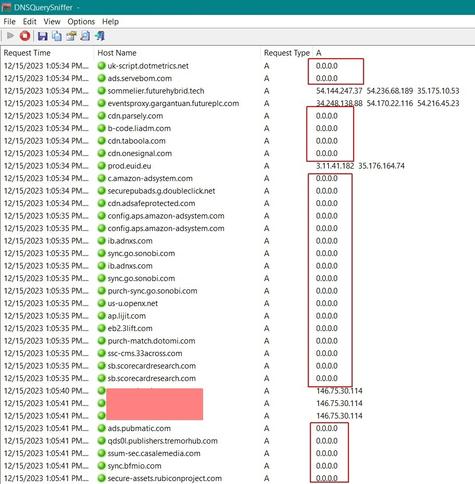Select the purch-sync.go.sonobi.com host name
Image resolution: width=475 pixels, height=484 pixels.
(152, 291)
